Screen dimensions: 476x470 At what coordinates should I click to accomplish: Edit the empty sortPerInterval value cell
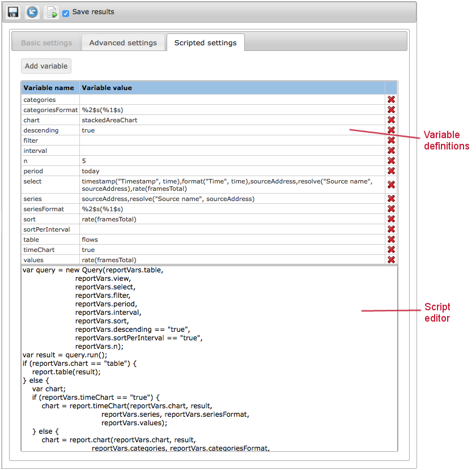coord(232,229)
